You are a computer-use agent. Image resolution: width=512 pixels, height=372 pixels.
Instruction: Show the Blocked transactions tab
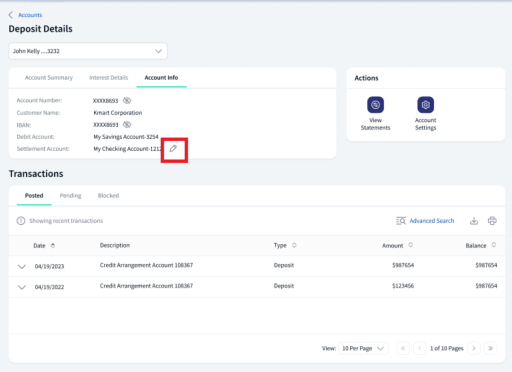click(108, 196)
